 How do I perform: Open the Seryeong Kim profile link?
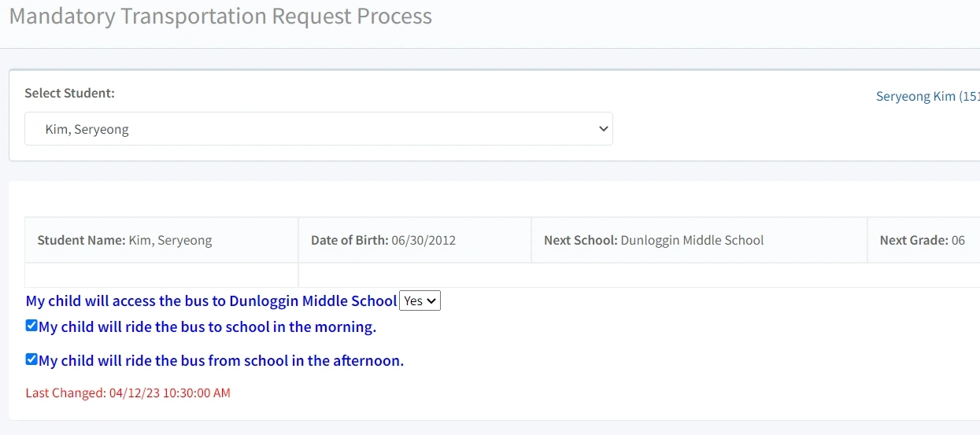point(927,96)
